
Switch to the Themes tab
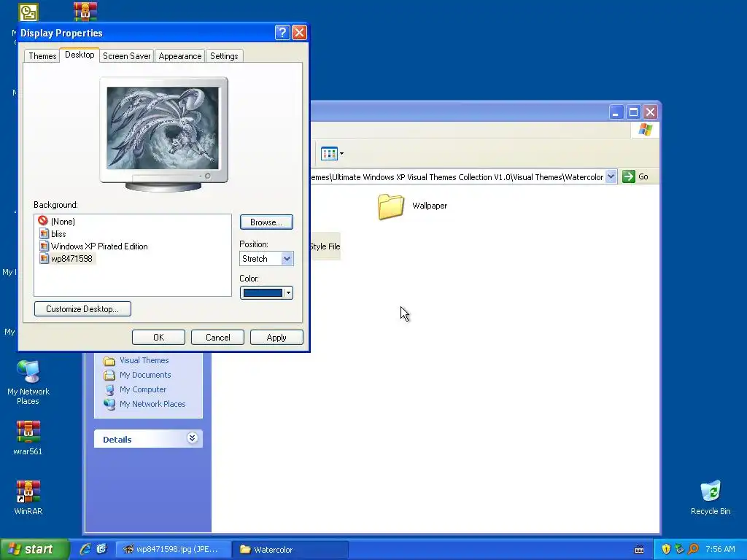pos(42,55)
